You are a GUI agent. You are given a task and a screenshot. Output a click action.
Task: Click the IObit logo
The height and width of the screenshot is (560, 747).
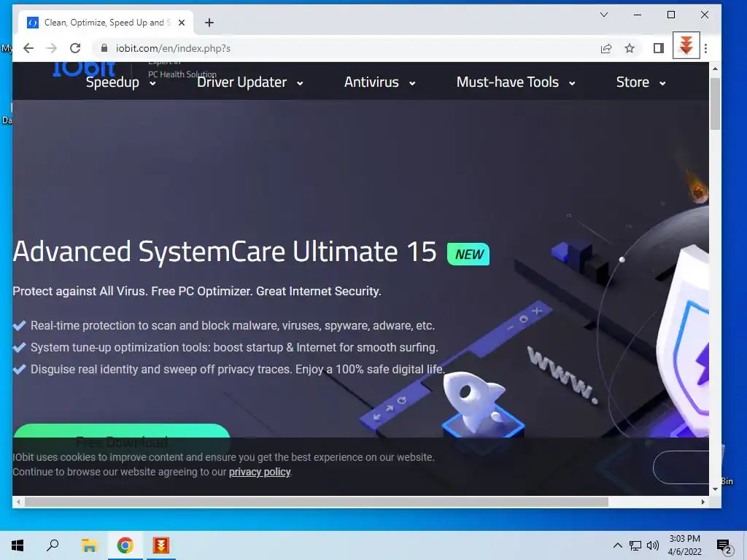coord(84,69)
